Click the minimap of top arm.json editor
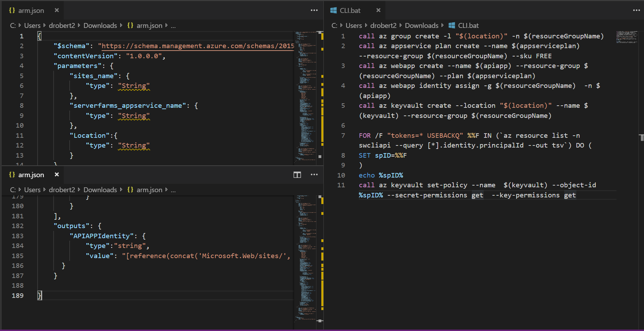Image resolution: width=644 pixels, height=331 pixels. point(305,98)
